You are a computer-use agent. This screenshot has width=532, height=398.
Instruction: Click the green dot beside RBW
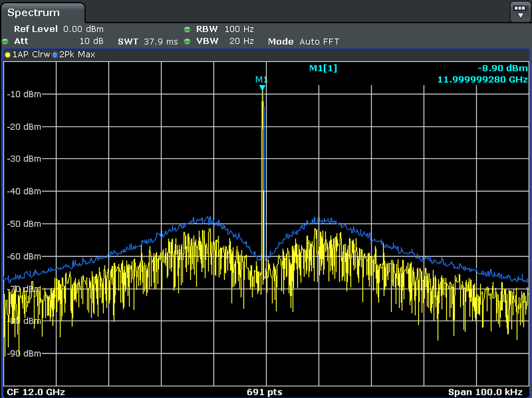pyautogui.click(x=187, y=30)
